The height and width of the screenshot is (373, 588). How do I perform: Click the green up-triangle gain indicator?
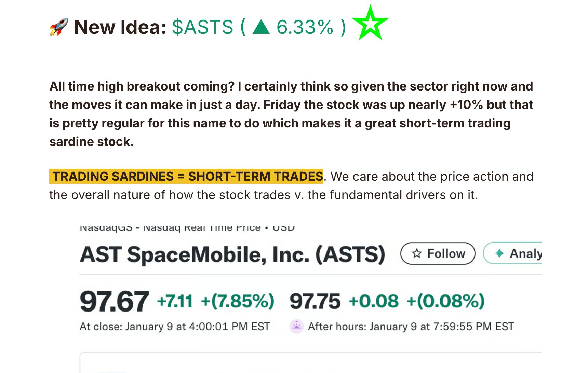[261, 27]
